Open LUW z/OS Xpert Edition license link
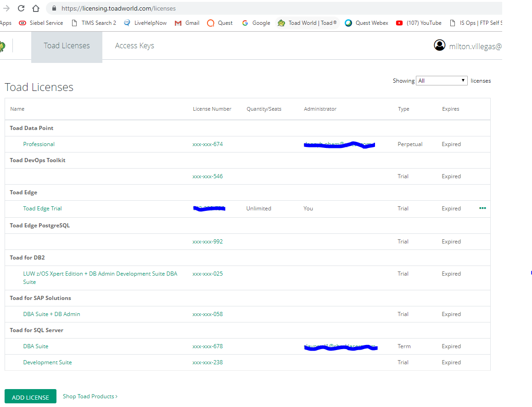532x407 pixels. point(100,277)
